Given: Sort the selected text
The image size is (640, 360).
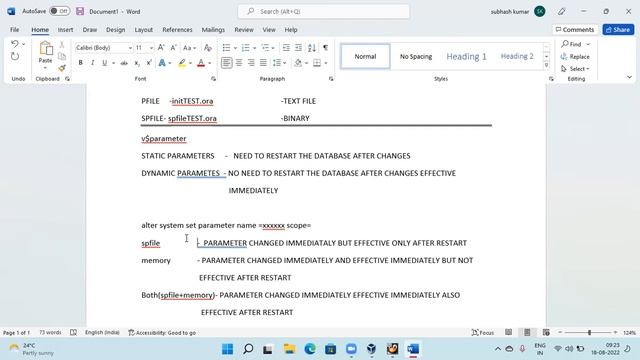Looking at the screenshot, I should coord(312,48).
